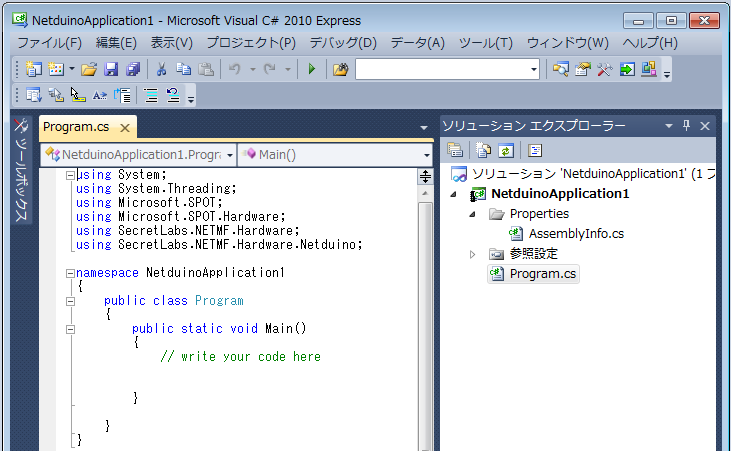Viewport: 731px width, 451px height.
Task: Open the プロジェクト(P) menu
Action: pos(251,43)
